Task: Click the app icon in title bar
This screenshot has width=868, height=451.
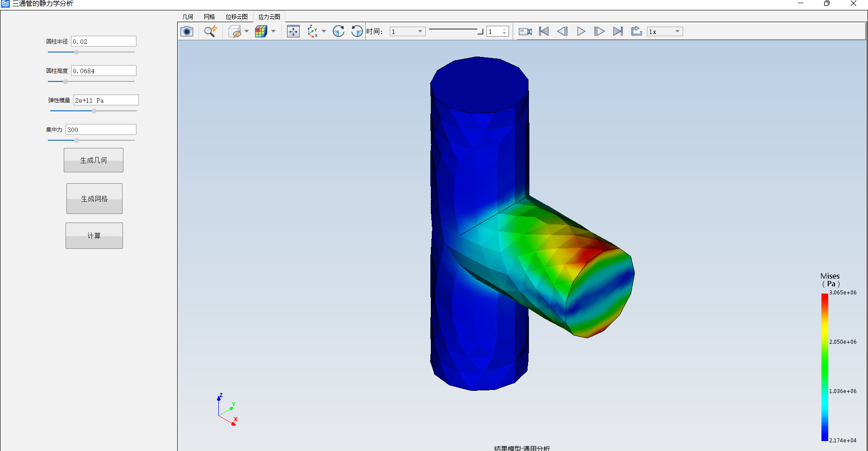Action: tap(5, 4)
